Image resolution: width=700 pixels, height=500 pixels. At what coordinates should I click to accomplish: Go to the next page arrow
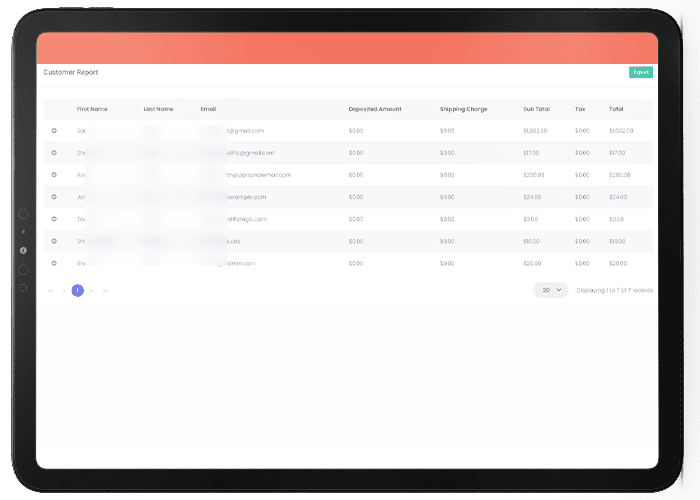click(91, 290)
